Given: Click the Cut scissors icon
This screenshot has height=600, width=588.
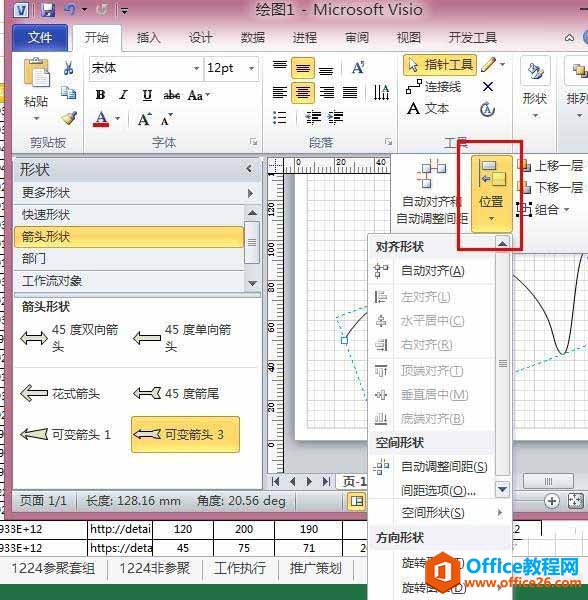Looking at the screenshot, I should pyautogui.click(x=68, y=68).
